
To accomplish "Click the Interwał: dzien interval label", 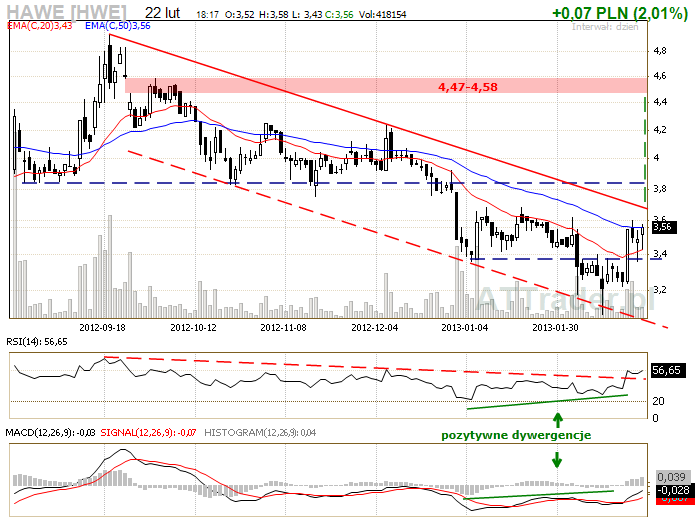I will (x=605, y=27).
